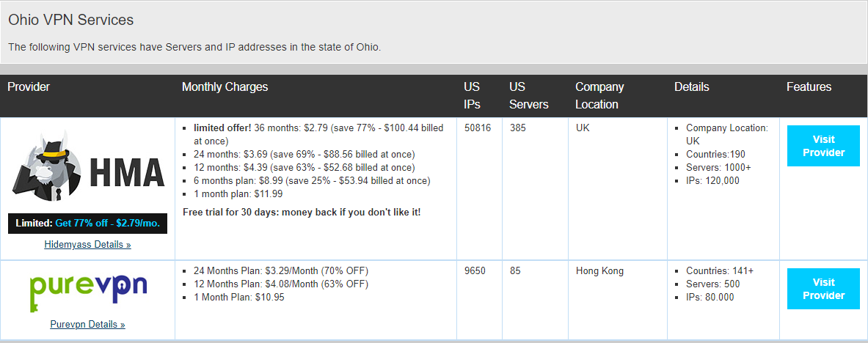This screenshot has height=343, width=868.
Task: Click the UK company location cell
Action: pyautogui.click(x=582, y=128)
